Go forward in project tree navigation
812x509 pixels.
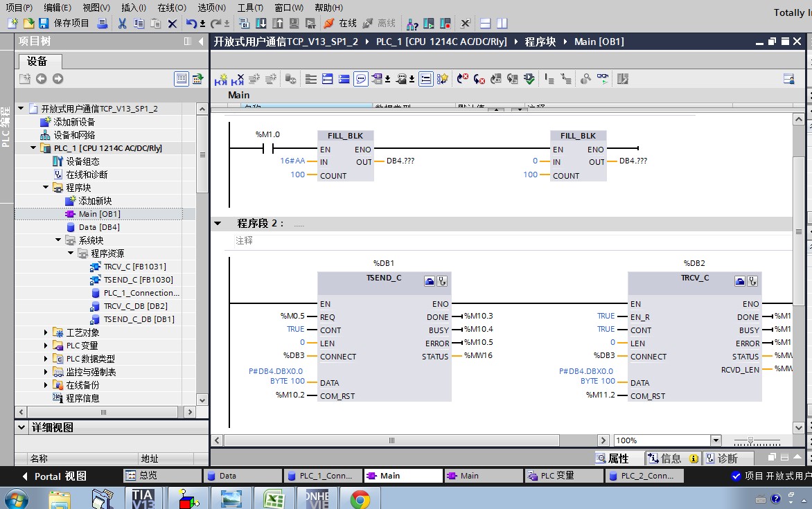pos(58,79)
